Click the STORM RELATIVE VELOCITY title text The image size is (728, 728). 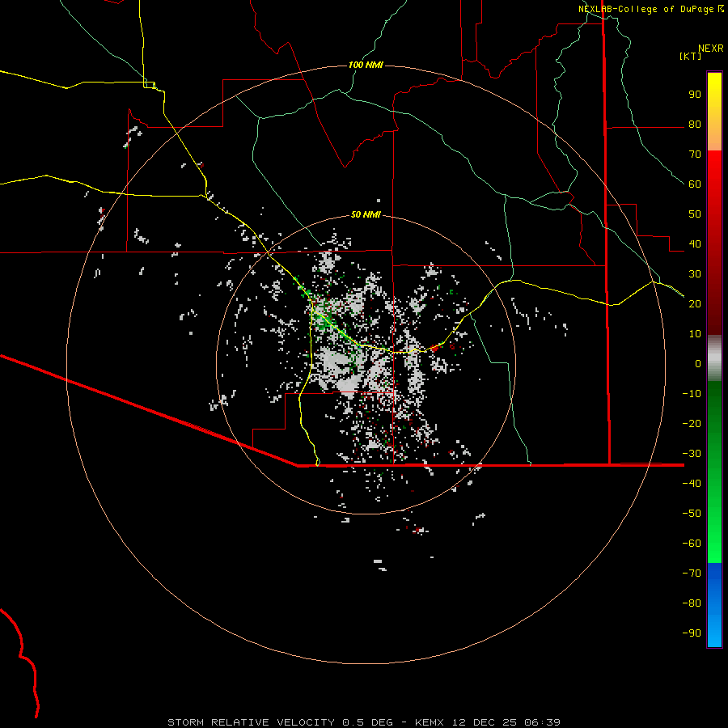point(251,722)
